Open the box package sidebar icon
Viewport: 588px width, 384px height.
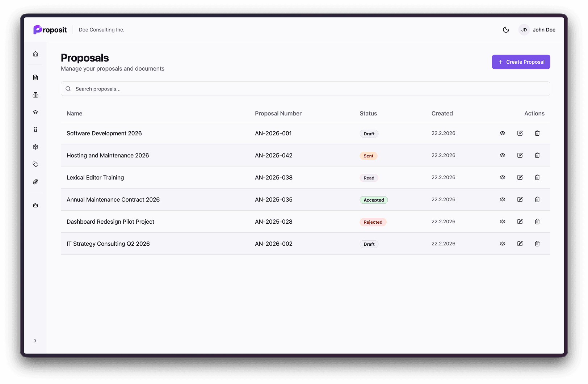coord(35,147)
